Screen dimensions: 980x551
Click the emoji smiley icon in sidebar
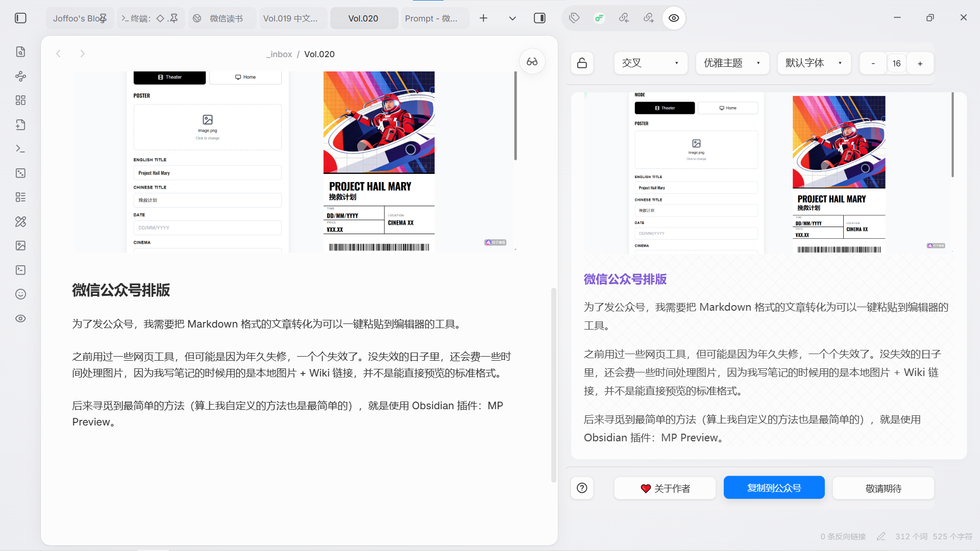point(20,294)
